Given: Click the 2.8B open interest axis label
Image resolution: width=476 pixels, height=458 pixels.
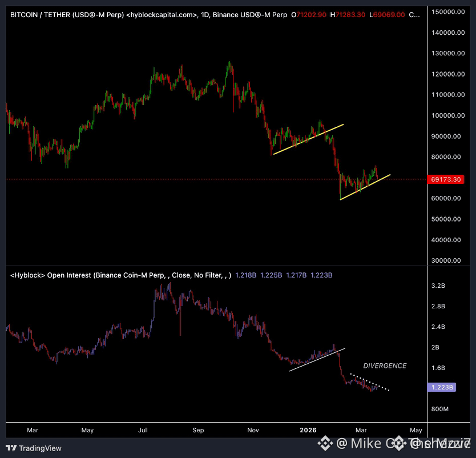Looking at the screenshot, I should tap(438, 306).
